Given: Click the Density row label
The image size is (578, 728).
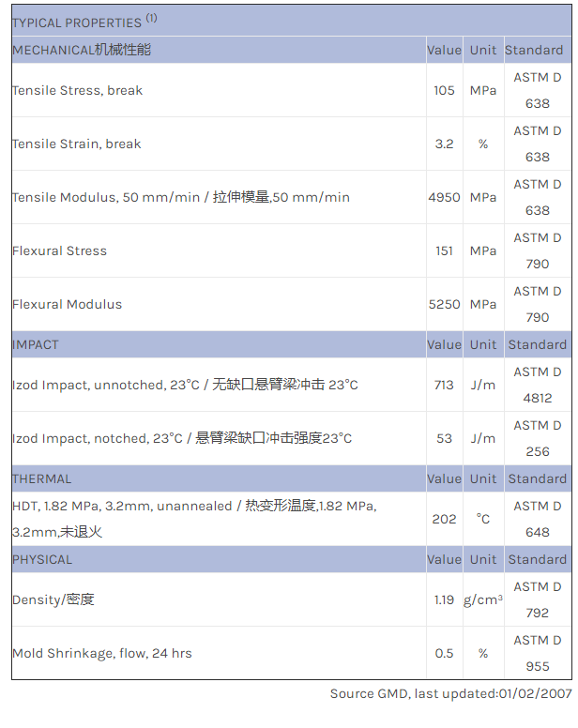Looking at the screenshot, I should click(x=53, y=599).
